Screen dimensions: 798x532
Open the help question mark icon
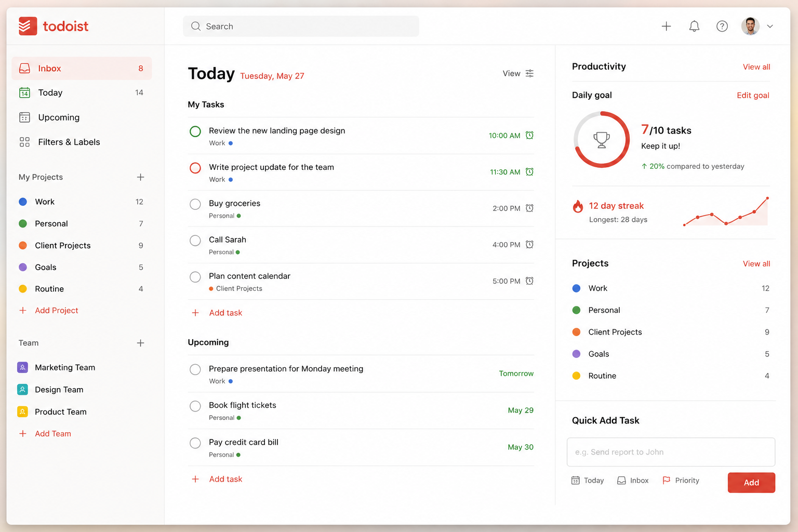[x=722, y=26]
